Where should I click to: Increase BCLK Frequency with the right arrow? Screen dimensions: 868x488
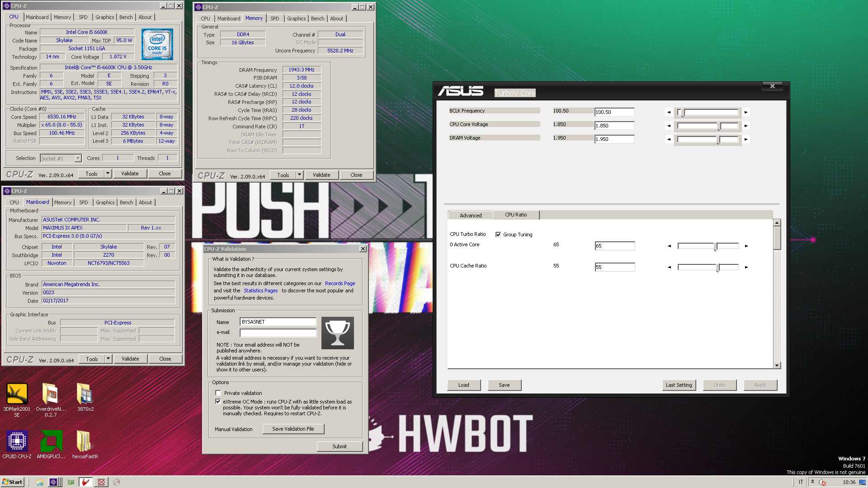click(746, 112)
